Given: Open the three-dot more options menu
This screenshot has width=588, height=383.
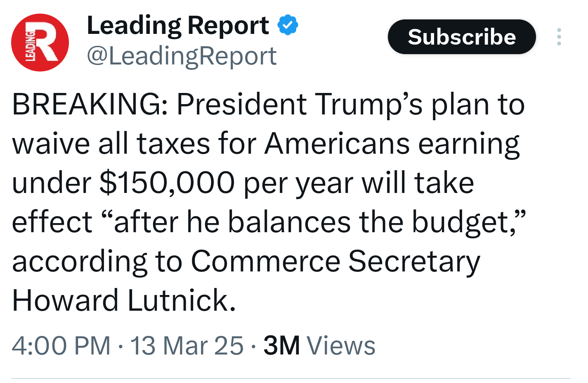Looking at the screenshot, I should click(x=559, y=37).
